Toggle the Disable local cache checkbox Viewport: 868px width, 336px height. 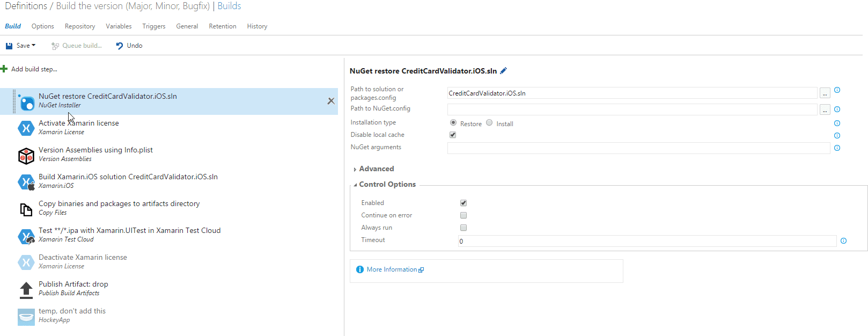point(453,135)
